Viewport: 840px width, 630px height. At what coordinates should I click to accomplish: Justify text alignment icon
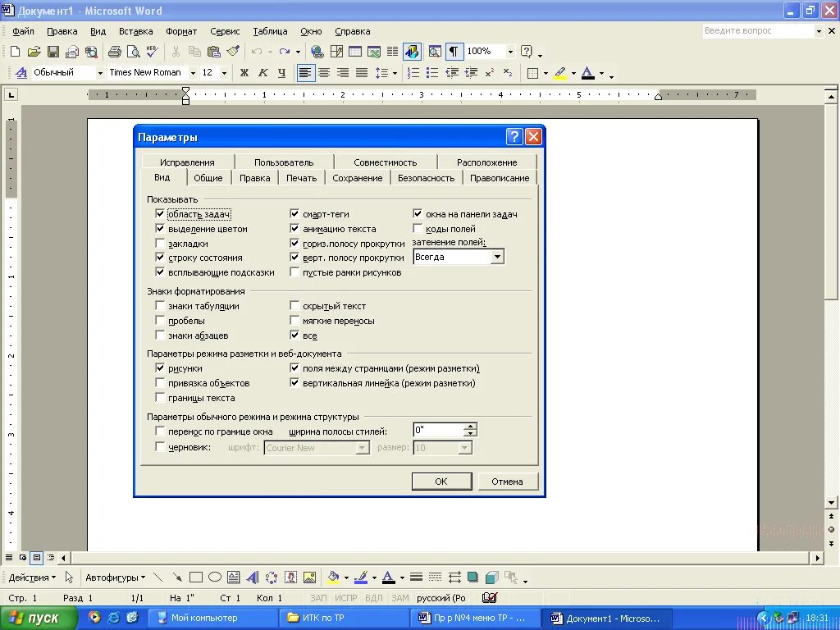[362, 73]
